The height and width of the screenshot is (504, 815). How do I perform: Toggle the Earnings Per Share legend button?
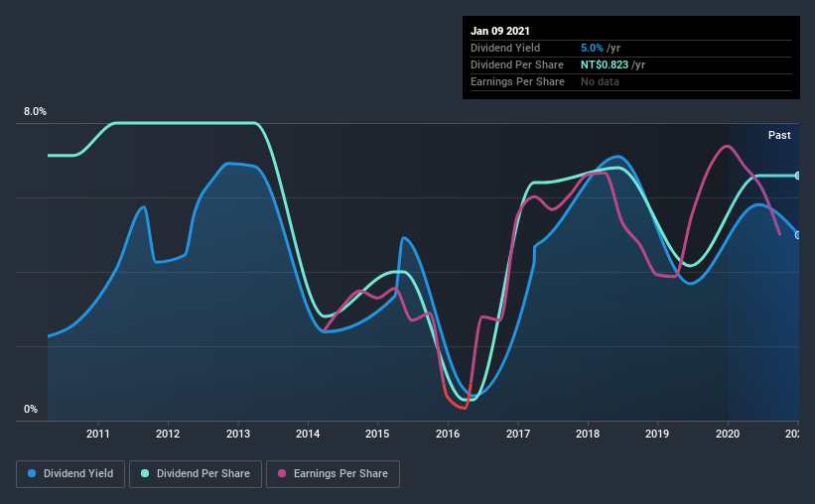click(x=333, y=474)
